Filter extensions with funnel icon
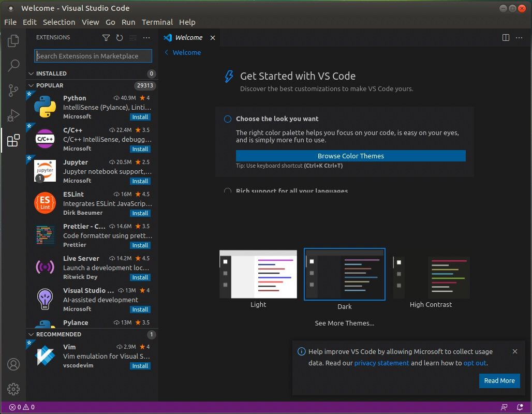 click(x=106, y=38)
